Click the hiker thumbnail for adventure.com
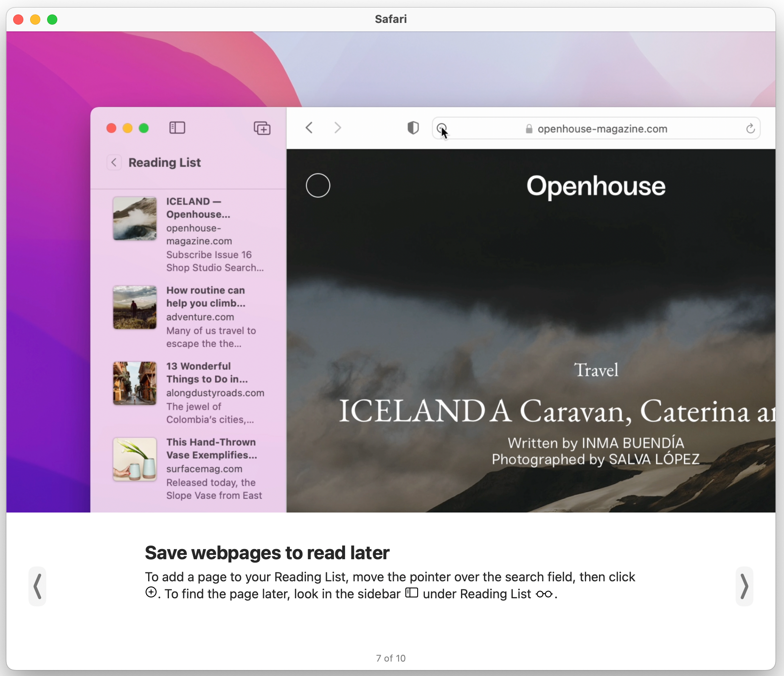 pos(135,307)
